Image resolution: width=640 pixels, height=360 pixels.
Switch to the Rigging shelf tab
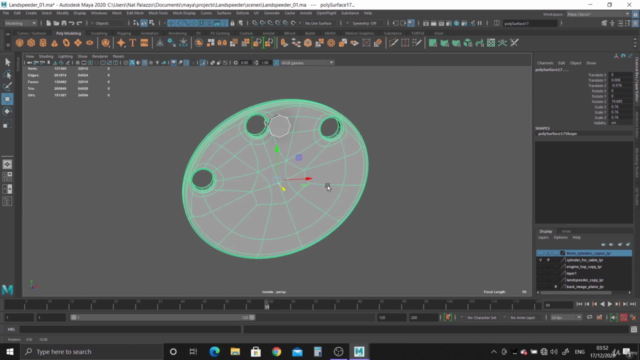pyautogui.click(x=124, y=33)
